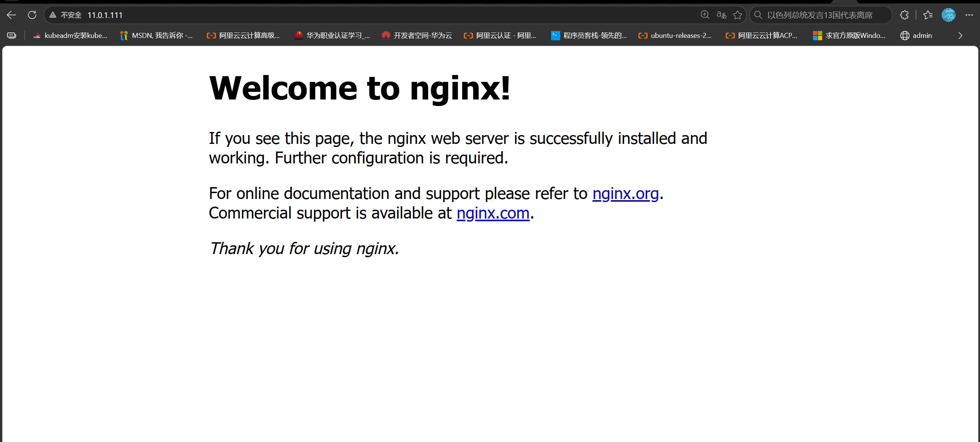Image resolution: width=980 pixels, height=442 pixels.
Task: Open the zoom magnifier in address bar
Action: pyautogui.click(x=705, y=15)
